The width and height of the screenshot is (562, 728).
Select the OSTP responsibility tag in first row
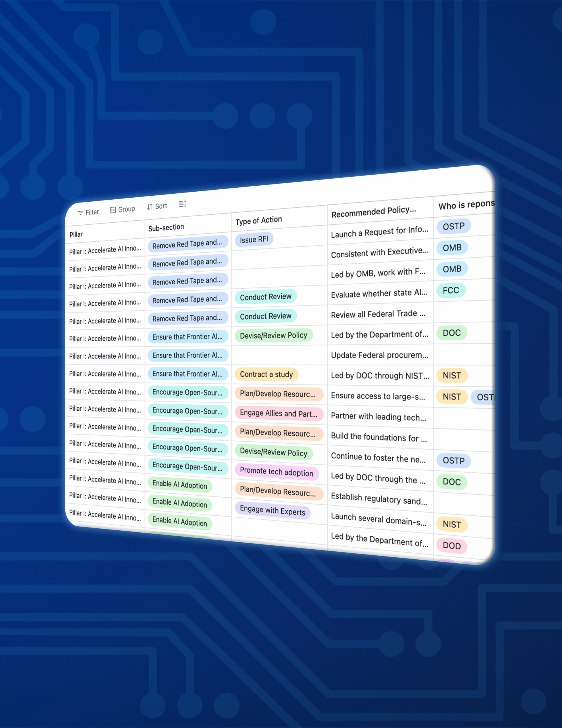[x=453, y=226]
